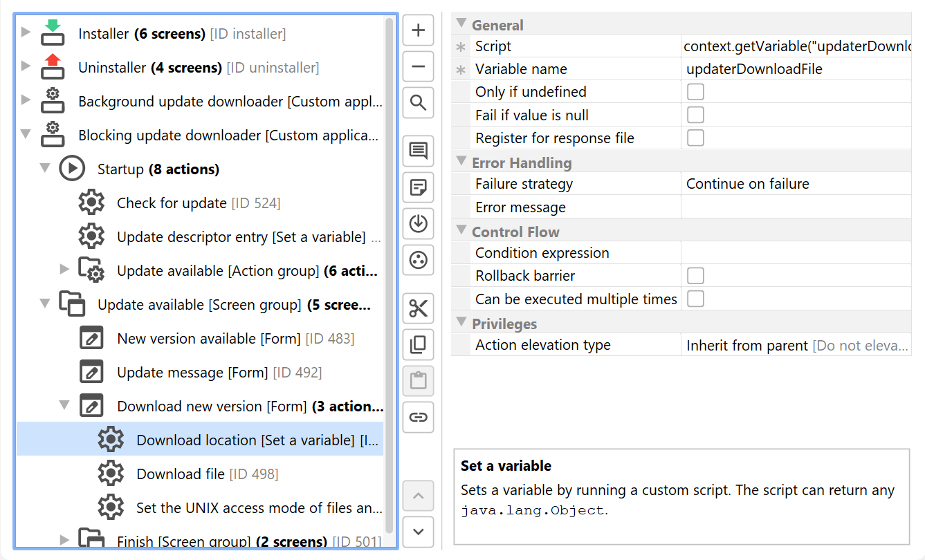Expand the Installer node in the tree
The height and width of the screenshot is (560, 925).
point(26,32)
